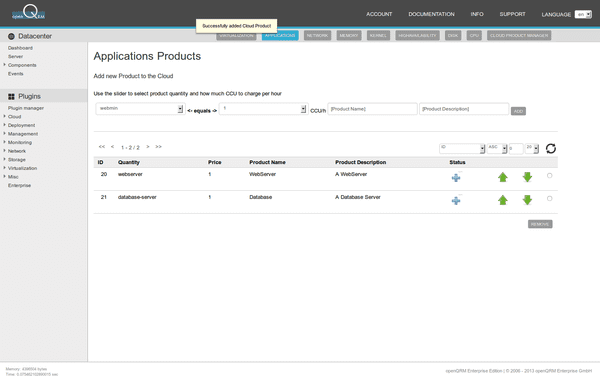This screenshot has width=600, height=381.
Task: Move the webserver product down
Action: pyautogui.click(x=527, y=177)
